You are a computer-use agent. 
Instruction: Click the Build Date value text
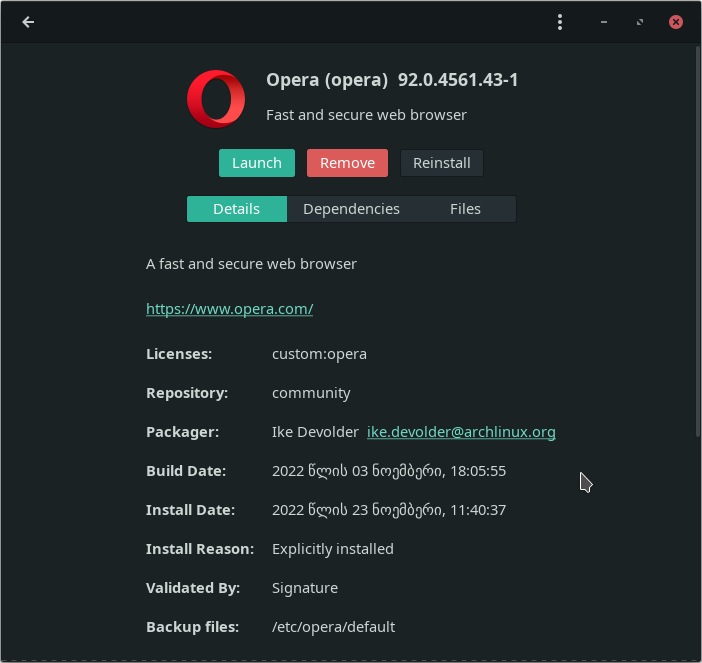[389, 471]
